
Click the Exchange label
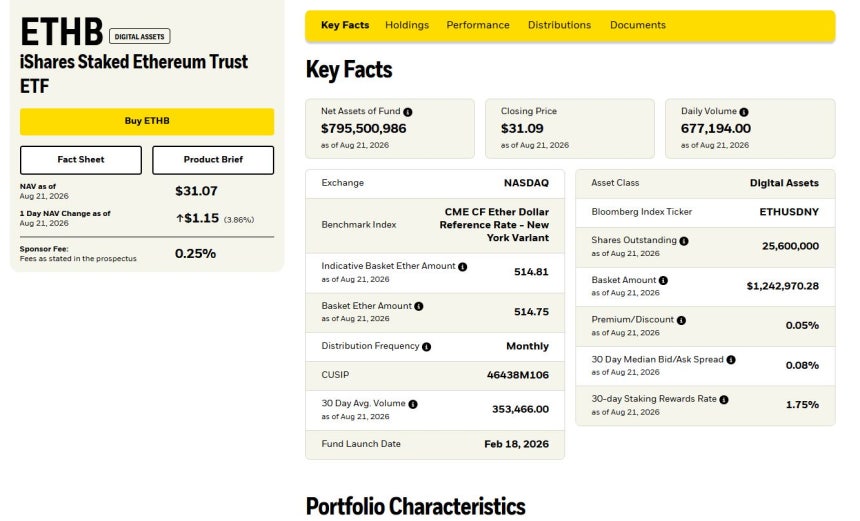pos(342,183)
